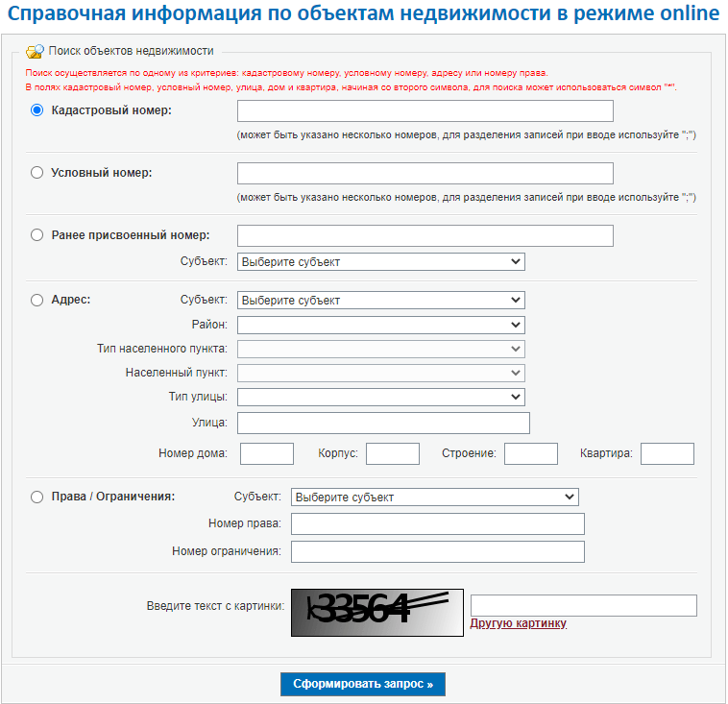728x704 pixels.
Task: Expand the Субъект dropdown in Адрес section
Action: (380, 300)
